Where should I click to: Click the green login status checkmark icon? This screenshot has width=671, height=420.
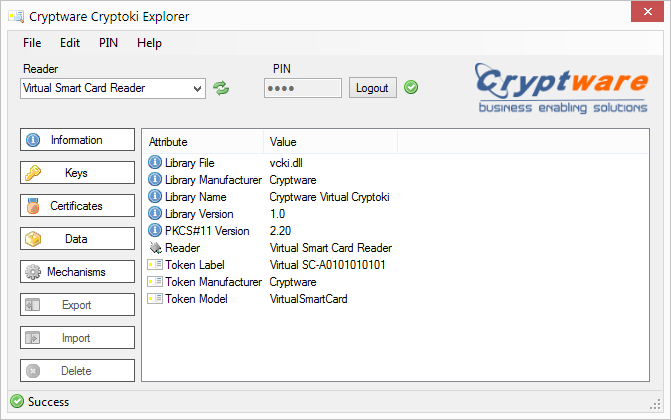click(x=411, y=87)
